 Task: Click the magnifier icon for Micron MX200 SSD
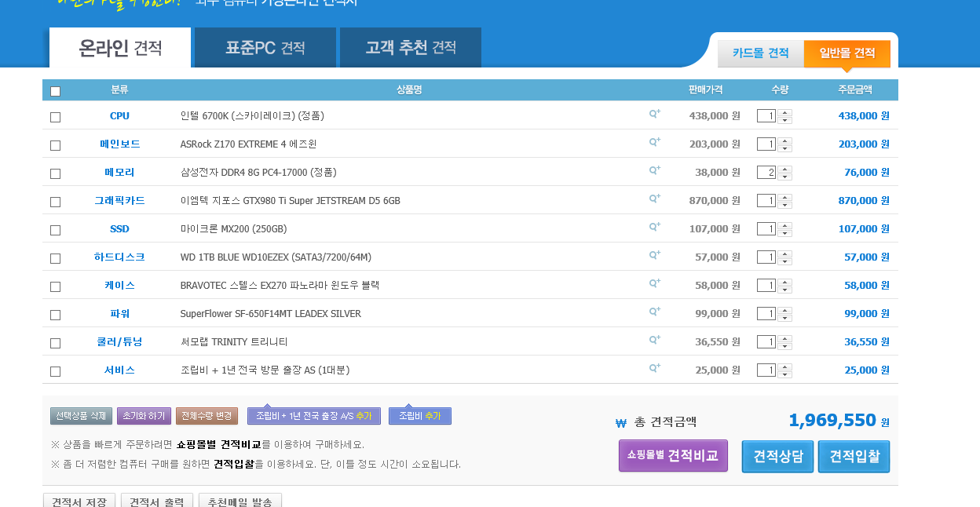coord(654,228)
